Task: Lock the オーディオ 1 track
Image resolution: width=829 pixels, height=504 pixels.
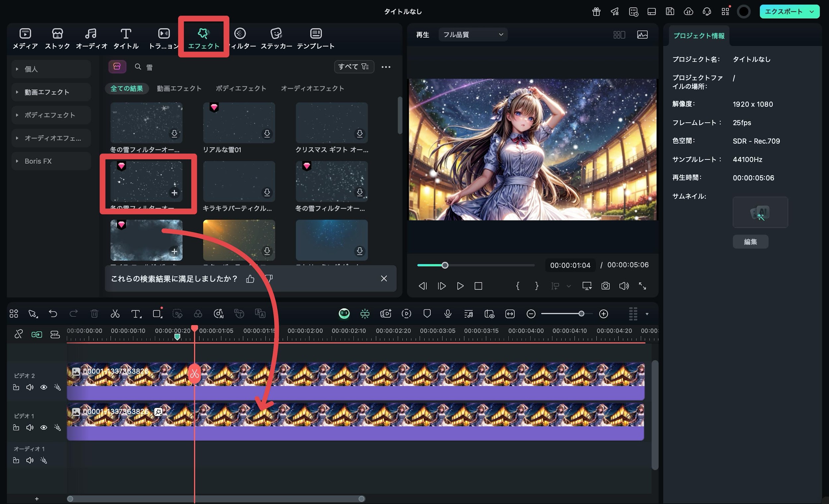Action: click(x=16, y=460)
